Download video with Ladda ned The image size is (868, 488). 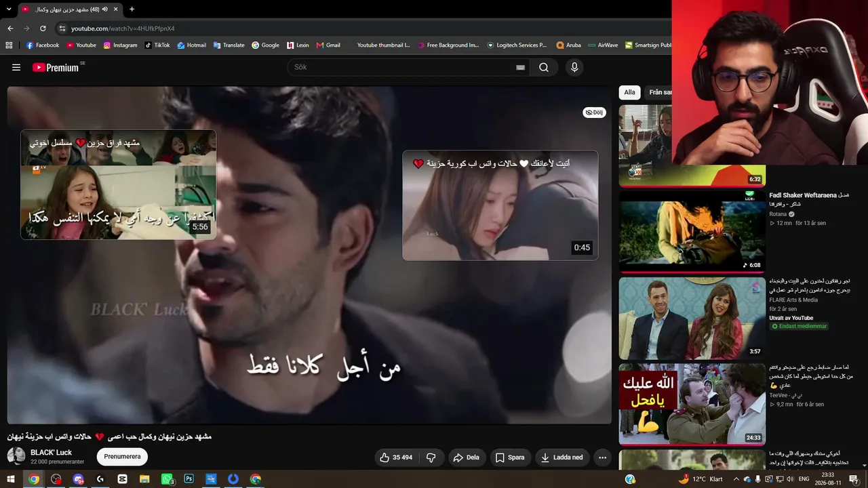[x=561, y=457]
